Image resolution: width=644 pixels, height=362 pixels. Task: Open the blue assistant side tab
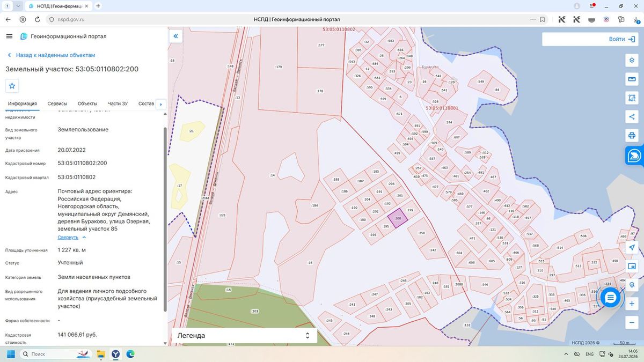tap(634, 156)
